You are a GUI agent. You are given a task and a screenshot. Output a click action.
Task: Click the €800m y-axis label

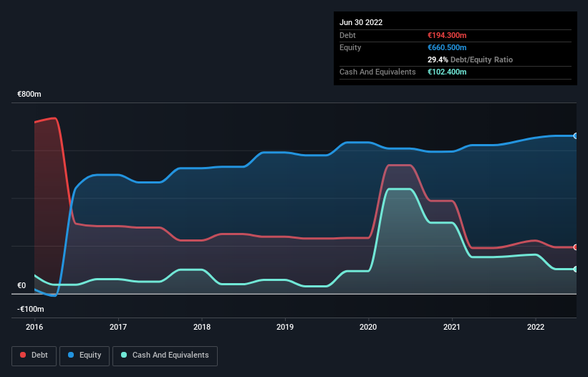pyautogui.click(x=29, y=94)
